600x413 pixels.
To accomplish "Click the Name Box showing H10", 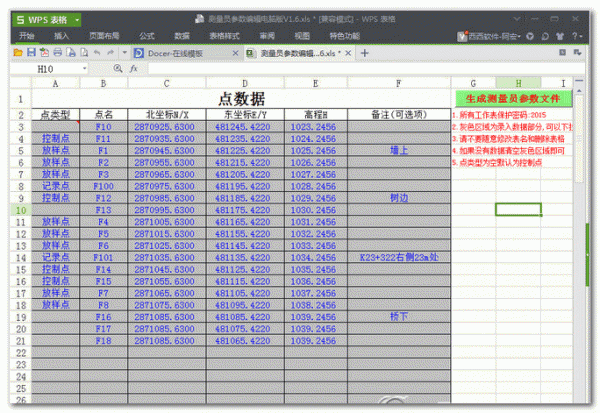I will (45, 69).
